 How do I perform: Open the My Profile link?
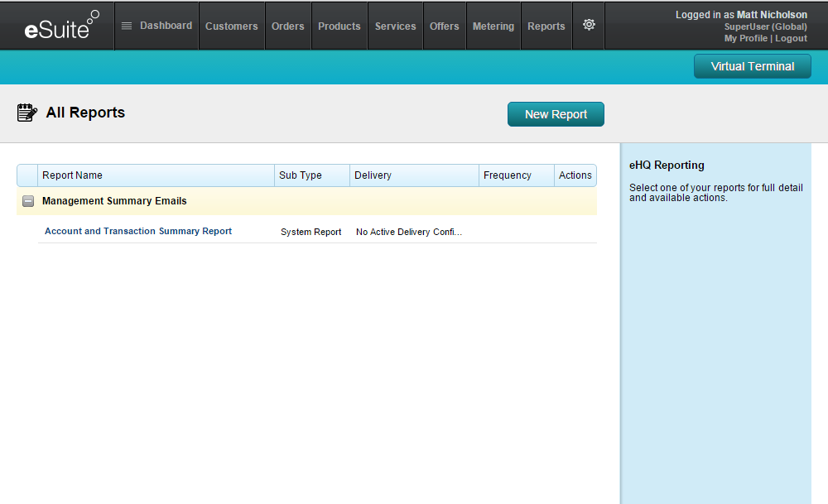745,39
